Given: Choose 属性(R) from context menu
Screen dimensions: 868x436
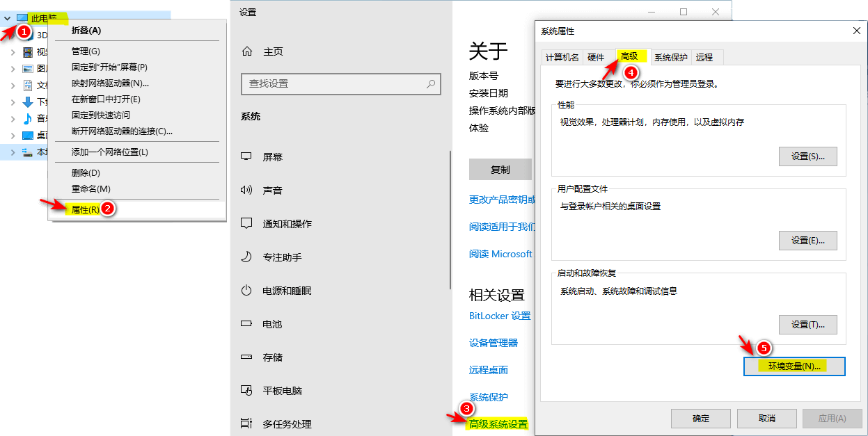Looking at the screenshot, I should click(85, 209).
